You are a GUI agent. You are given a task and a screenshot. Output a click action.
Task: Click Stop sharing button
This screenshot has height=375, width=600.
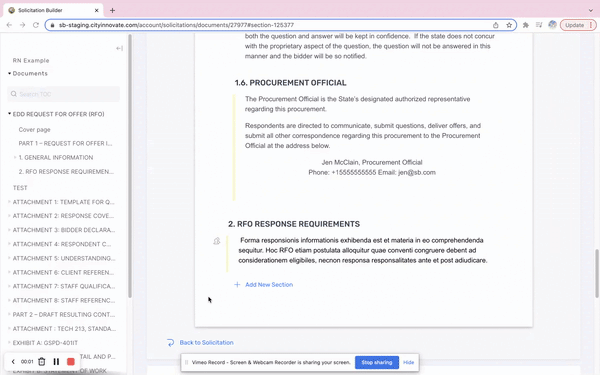(377, 362)
